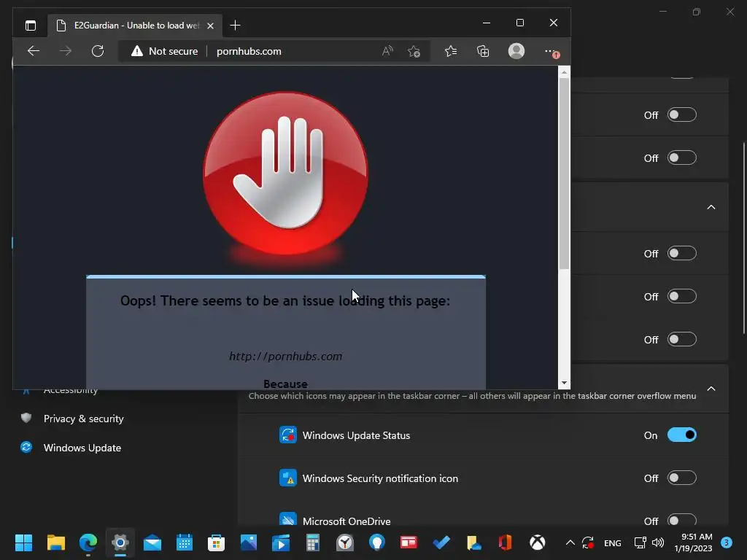The width and height of the screenshot is (747, 560).
Task: Close the E2Guardian browser tab
Action: pyautogui.click(x=210, y=26)
